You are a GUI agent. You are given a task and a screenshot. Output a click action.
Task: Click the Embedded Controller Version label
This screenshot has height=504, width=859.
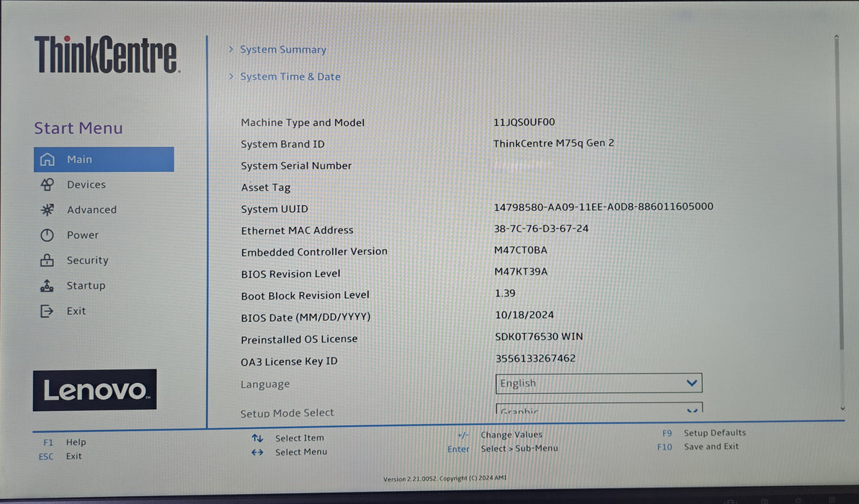(314, 252)
